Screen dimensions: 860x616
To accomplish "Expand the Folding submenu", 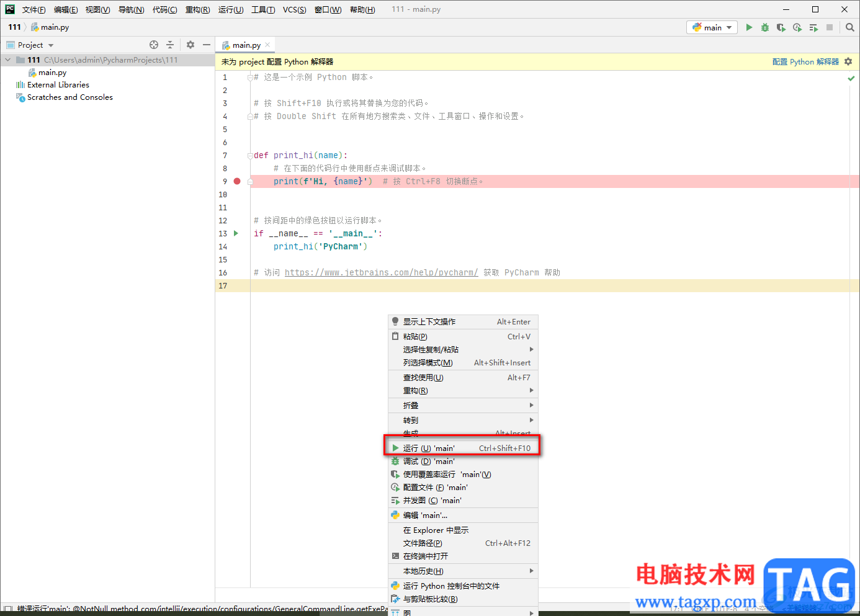I will [x=463, y=405].
